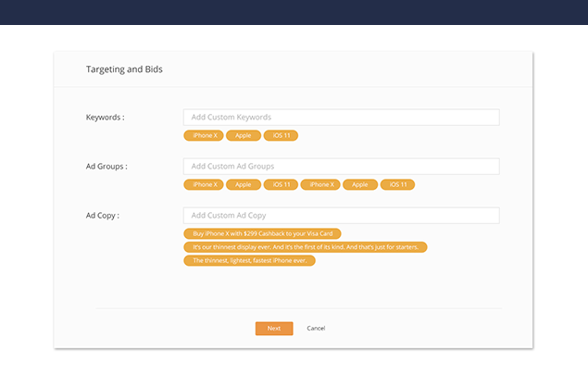Click the Add Custom Ad Copy field
This screenshot has width=588, height=375.
(342, 216)
